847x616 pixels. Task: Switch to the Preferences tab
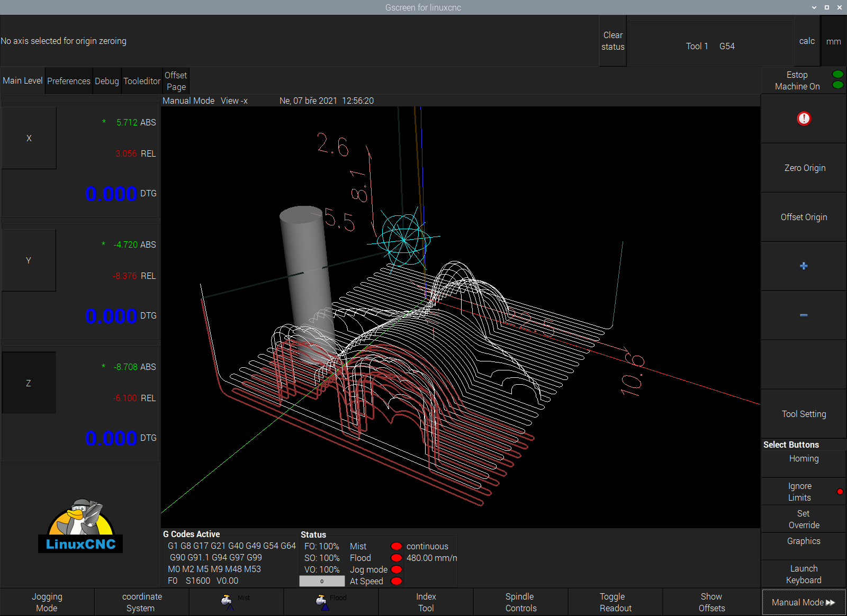(x=69, y=81)
